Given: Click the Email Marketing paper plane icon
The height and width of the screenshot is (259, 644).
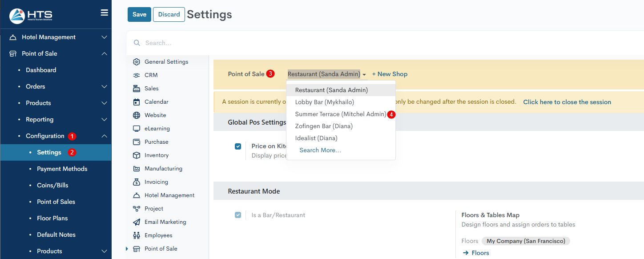Looking at the screenshot, I should click(x=137, y=222).
